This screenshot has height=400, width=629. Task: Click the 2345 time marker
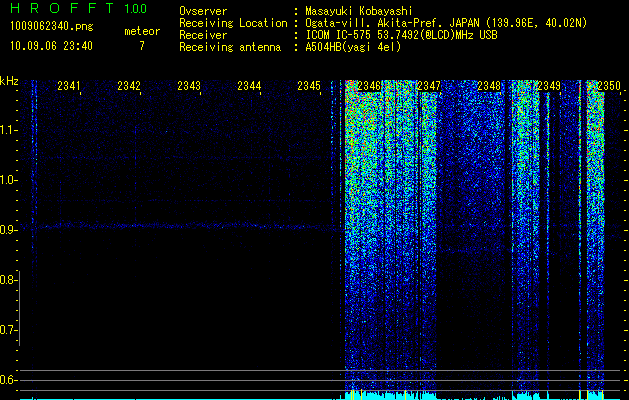[309, 86]
